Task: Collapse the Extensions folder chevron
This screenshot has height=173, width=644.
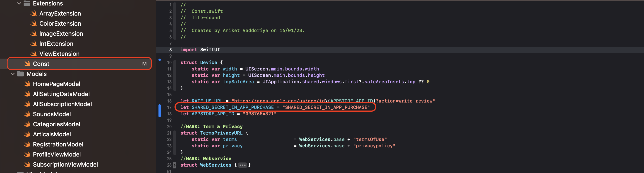Action: point(19,3)
